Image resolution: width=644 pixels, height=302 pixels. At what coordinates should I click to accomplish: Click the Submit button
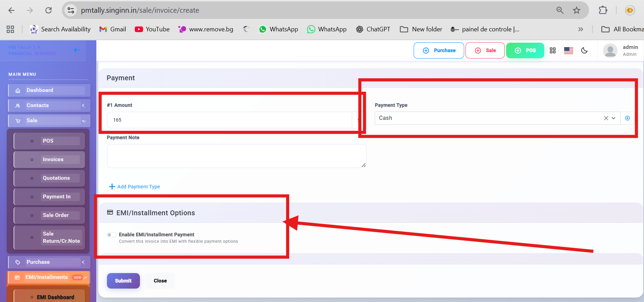[x=123, y=281]
